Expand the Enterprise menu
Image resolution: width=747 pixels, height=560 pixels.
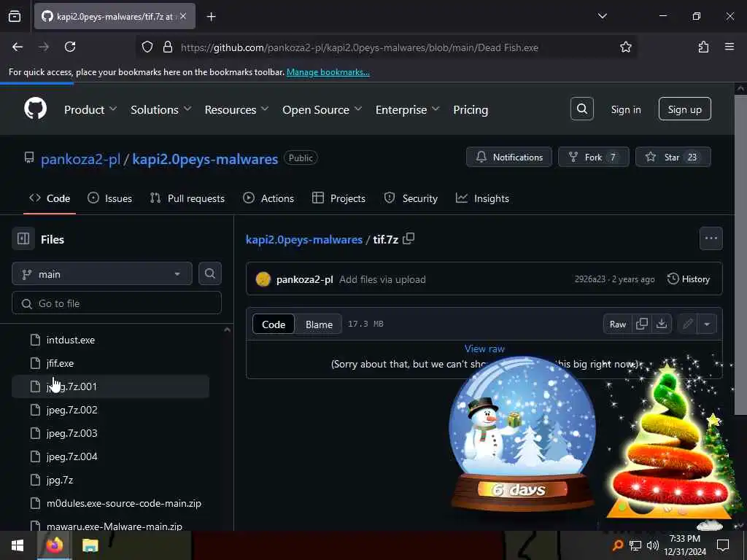click(x=407, y=109)
